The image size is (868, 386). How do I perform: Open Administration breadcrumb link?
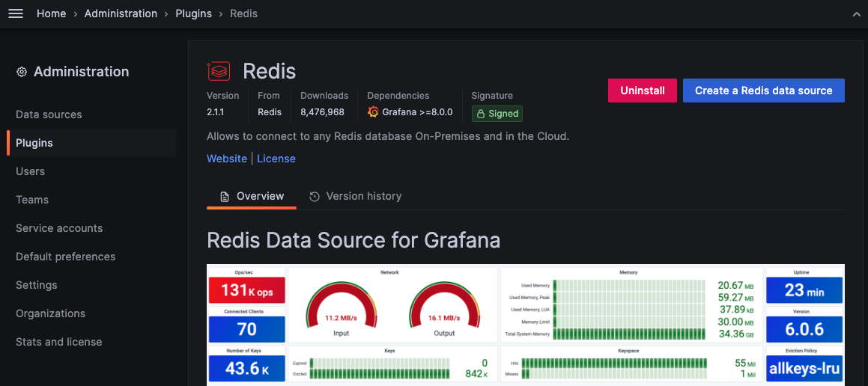tap(121, 13)
